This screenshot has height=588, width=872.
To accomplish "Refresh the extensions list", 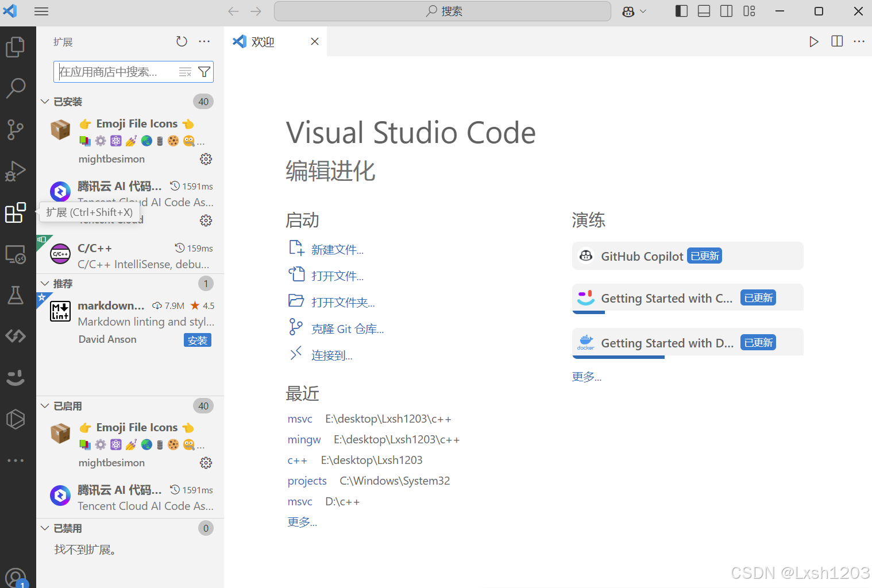I will click(x=182, y=41).
